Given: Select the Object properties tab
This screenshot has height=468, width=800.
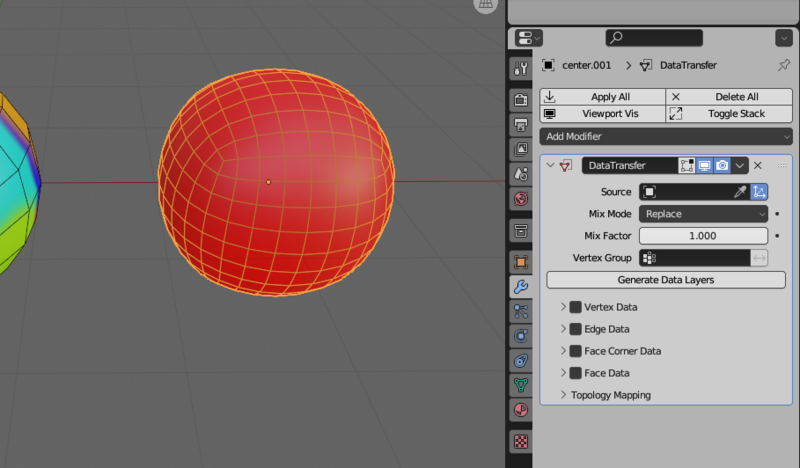Looking at the screenshot, I should (x=520, y=263).
